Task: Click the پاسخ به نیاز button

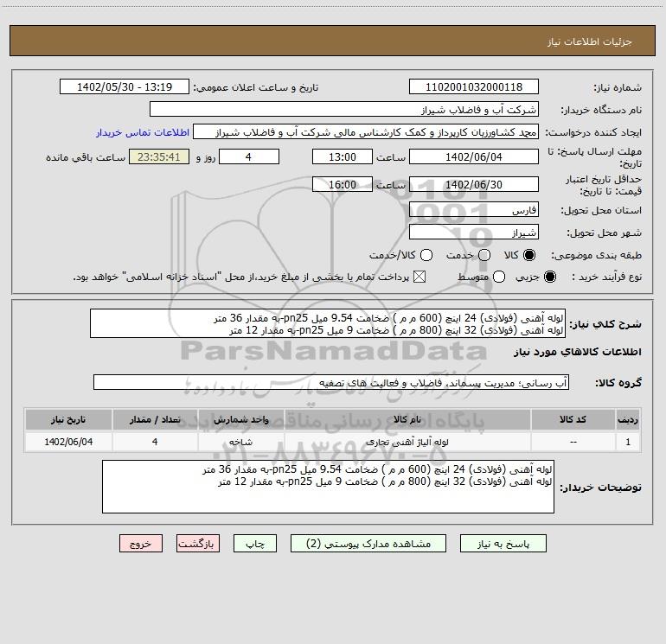Action: pyautogui.click(x=503, y=544)
